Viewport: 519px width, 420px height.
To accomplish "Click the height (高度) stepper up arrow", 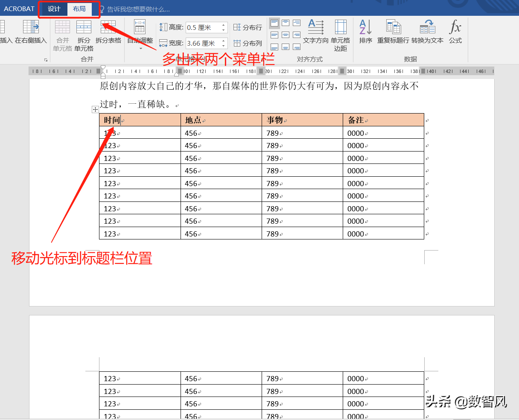I will (222, 25).
